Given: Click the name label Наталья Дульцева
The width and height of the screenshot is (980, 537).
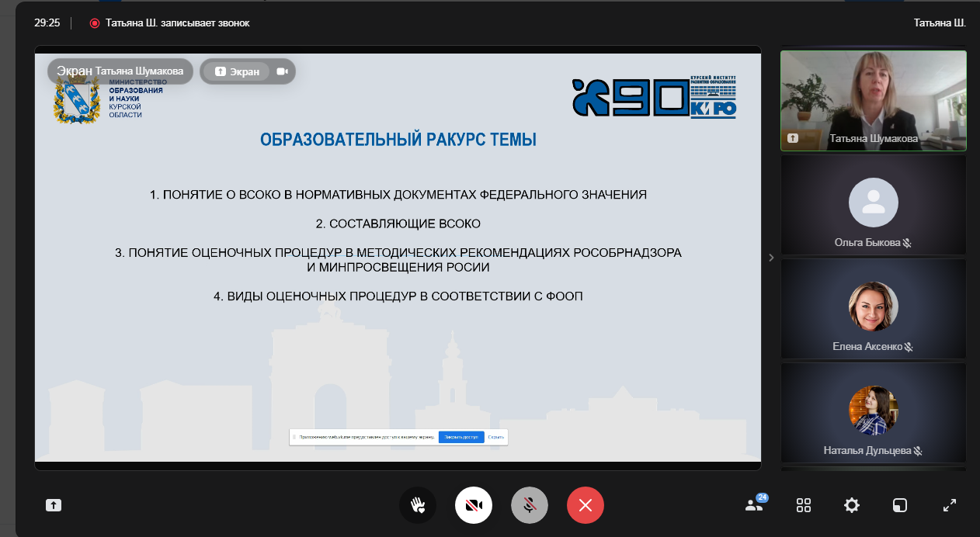Looking at the screenshot, I should (x=867, y=451).
